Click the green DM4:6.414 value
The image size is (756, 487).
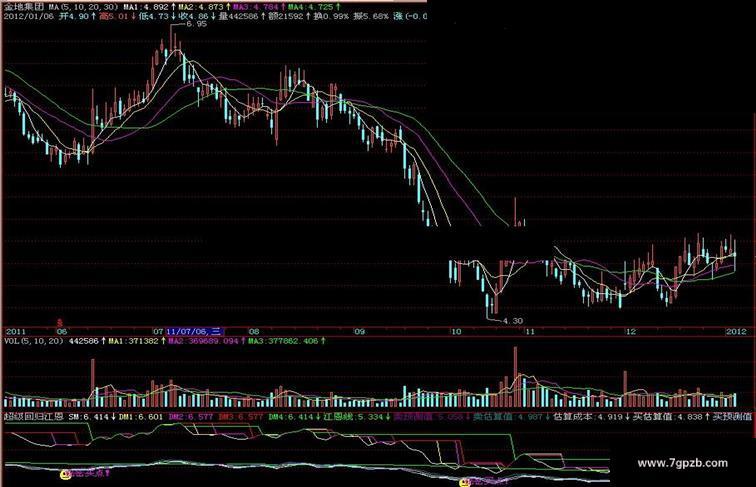292,416
